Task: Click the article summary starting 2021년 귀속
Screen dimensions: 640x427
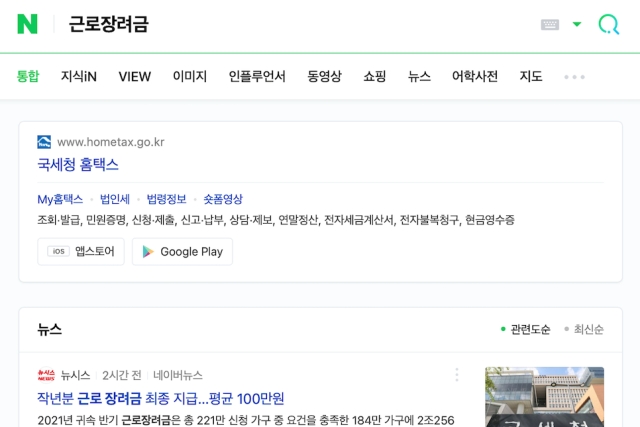Action: (x=246, y=420)
